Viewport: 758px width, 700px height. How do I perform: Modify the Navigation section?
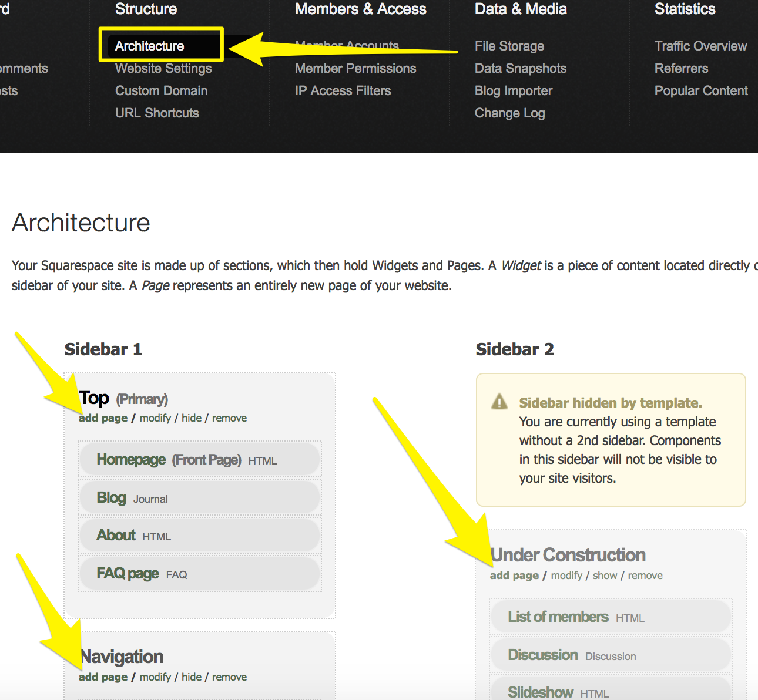pos(155,677)
